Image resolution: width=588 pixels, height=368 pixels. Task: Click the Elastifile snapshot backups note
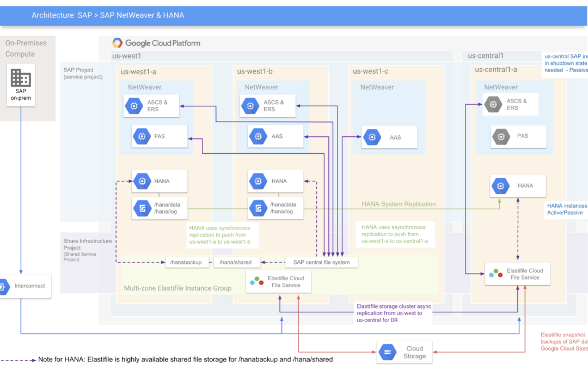click(x=563, y=342)
